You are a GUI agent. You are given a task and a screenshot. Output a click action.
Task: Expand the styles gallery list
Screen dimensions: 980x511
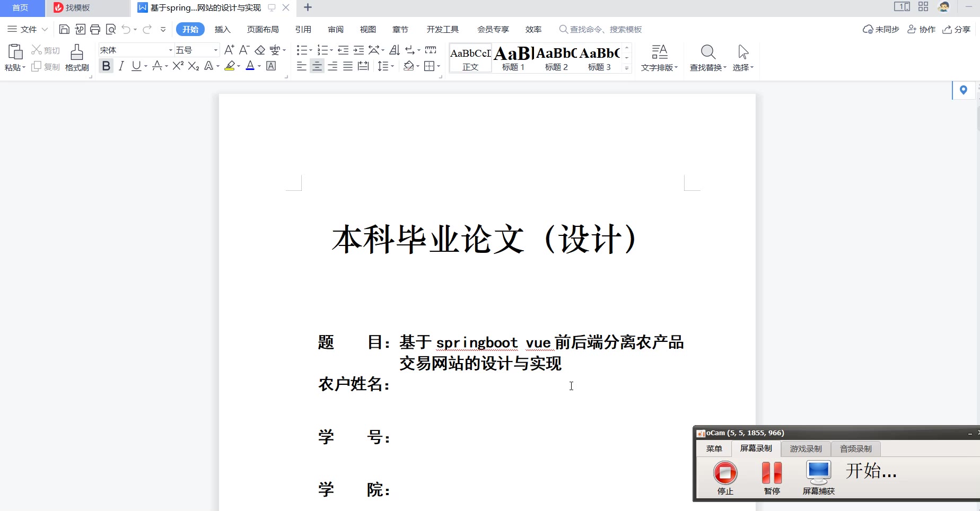click(x=627, y=68)
